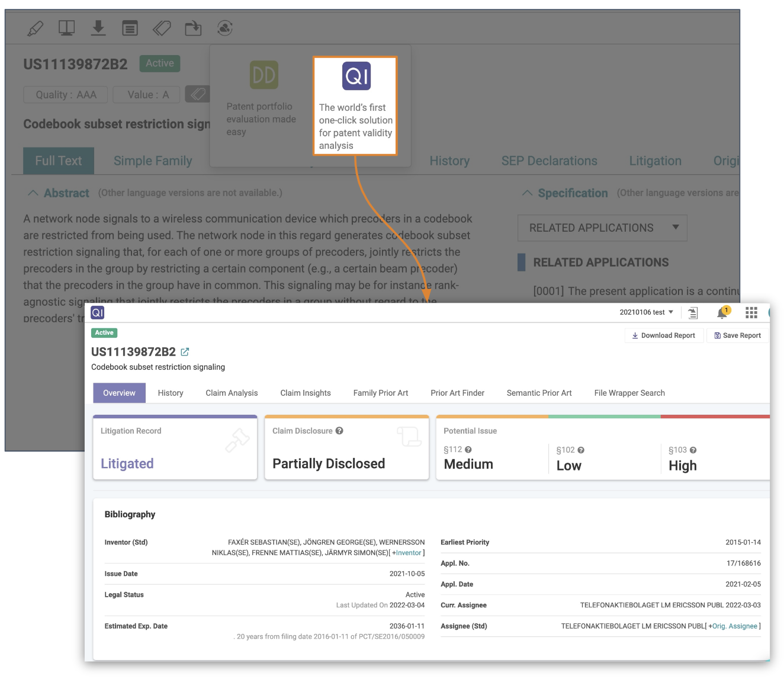The width and height of the screenshot is (784, 679).
Task: Click the document export icon in QI header
Action: [693, 313]
